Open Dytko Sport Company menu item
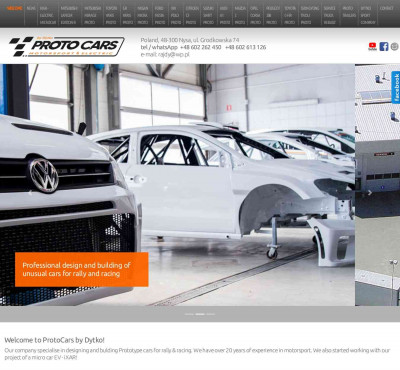Viewport: 400px width, 370px height. [368, 15]
